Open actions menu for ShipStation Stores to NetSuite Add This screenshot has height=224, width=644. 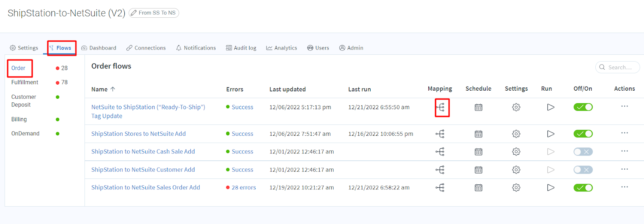[x=624, y=133]
